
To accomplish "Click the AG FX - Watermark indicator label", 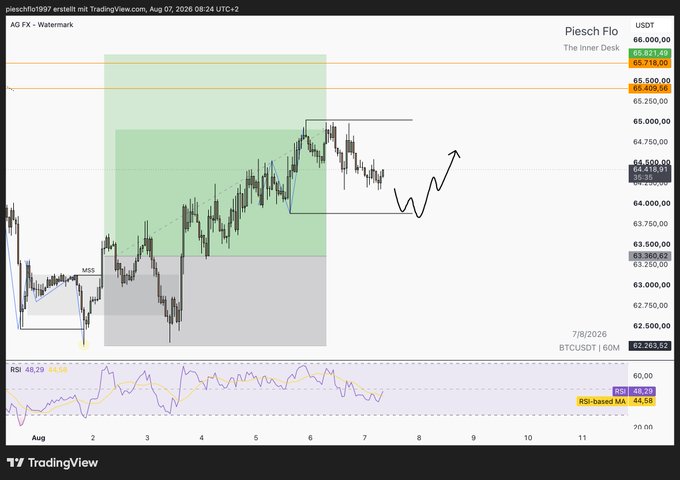I will pyautogui.click(x=42, y=25).
